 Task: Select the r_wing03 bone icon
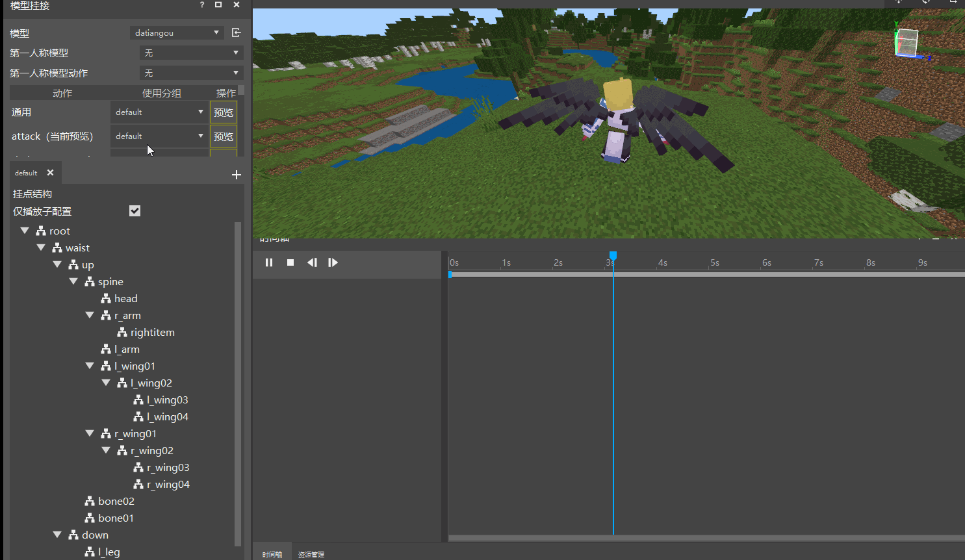[138, 467]
